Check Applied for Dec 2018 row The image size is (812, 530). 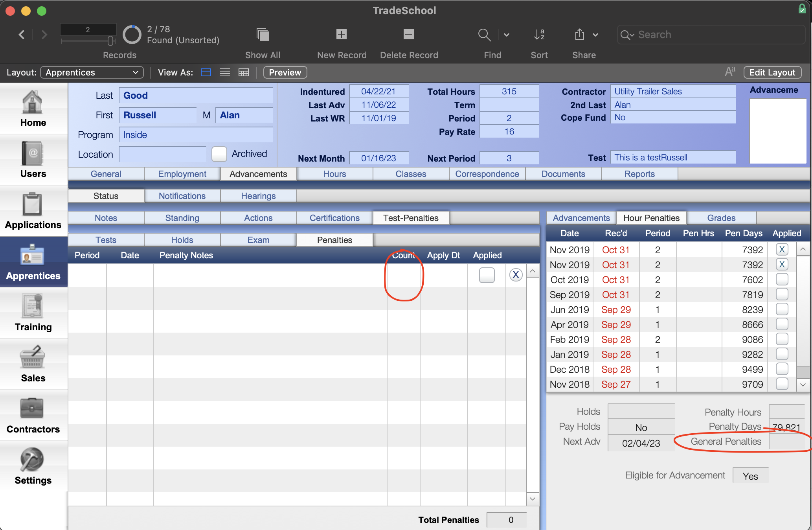click(782, 369)
